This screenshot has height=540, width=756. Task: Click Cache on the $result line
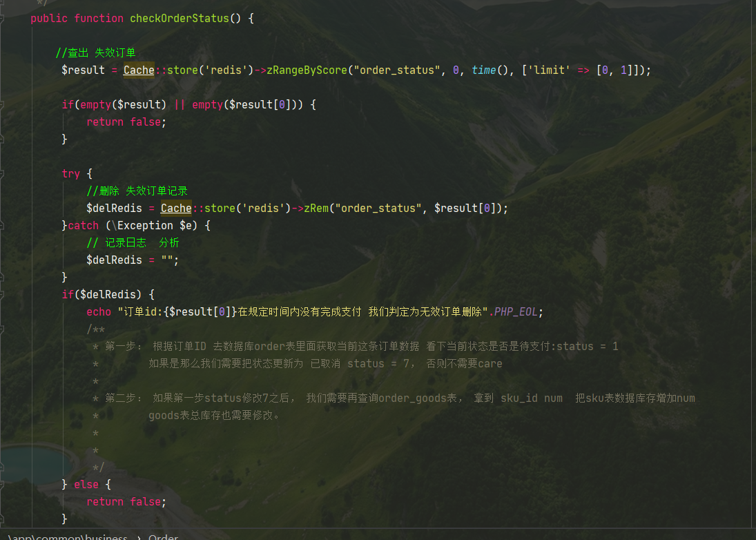(x=139, y=70)
